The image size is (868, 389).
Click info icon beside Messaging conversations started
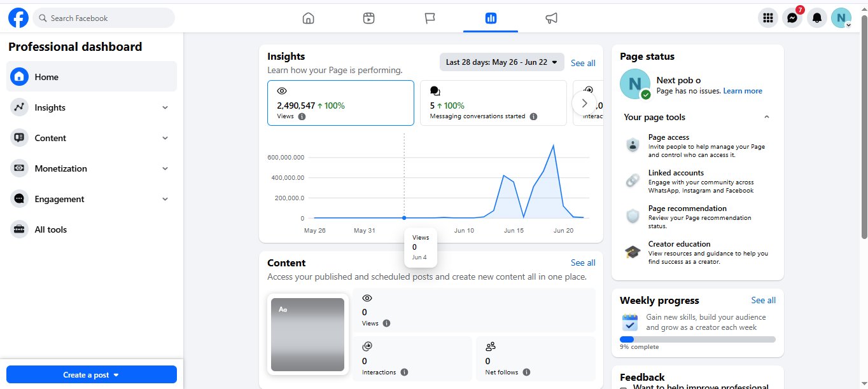pyautogui.click(x=533, y=116)
